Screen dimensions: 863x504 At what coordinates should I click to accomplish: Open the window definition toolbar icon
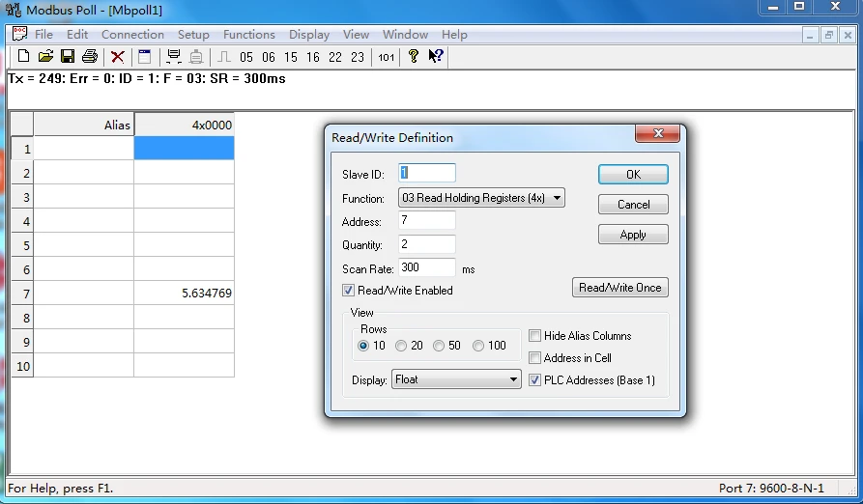click(144, 57)
